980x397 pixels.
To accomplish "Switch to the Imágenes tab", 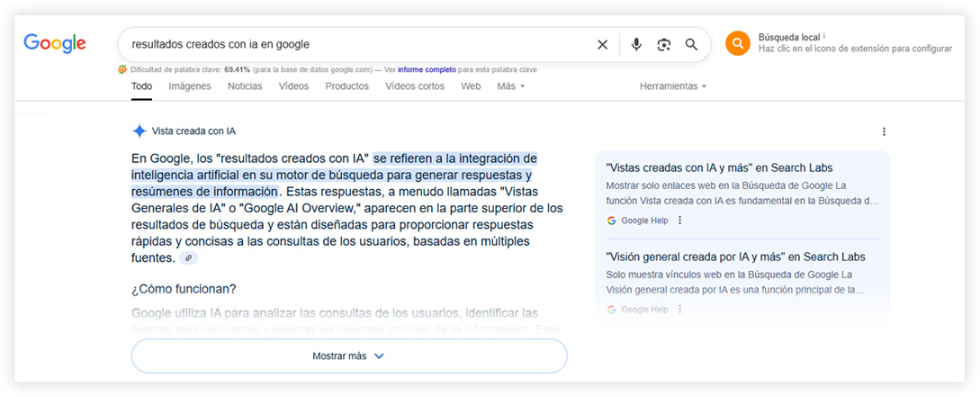I will point(190,86).
